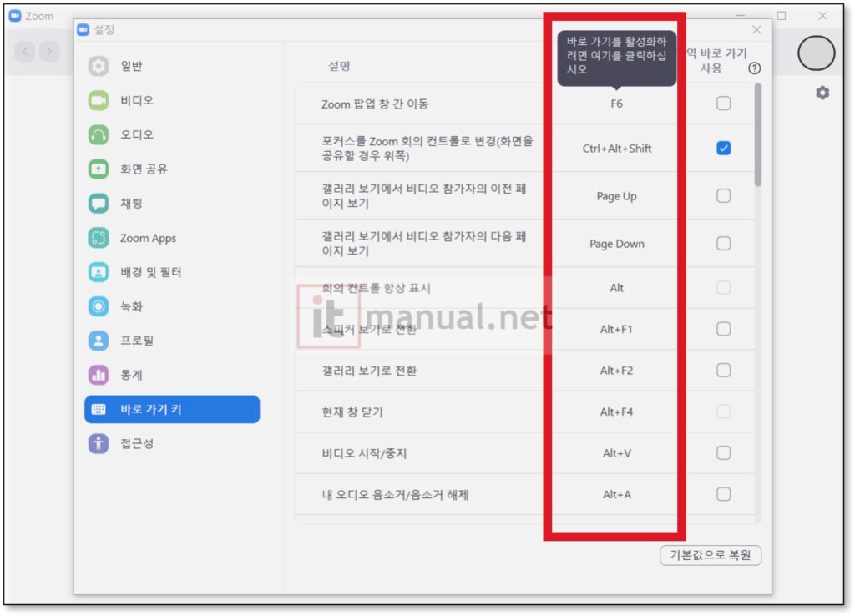855x616 pixels.
Task: Enable global shortcut for Zoom 팝업 창 간 이동
Action: click(724, 104)
